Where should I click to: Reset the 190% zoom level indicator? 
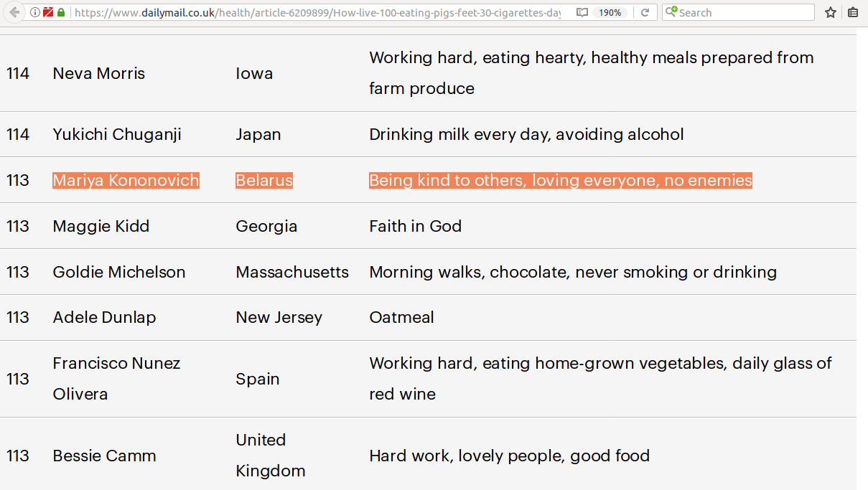pos(610,12)
